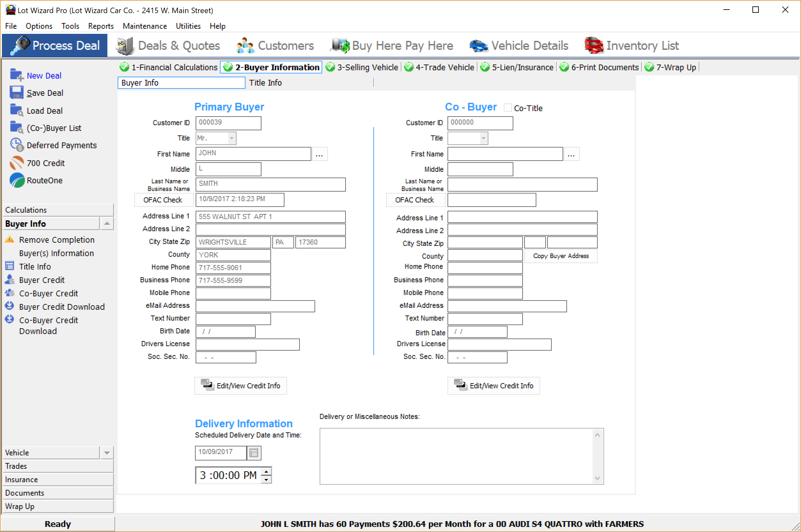Open the primary buyer Title dropdown
Viewport: 801px width, 532px height.
point(231,138)
